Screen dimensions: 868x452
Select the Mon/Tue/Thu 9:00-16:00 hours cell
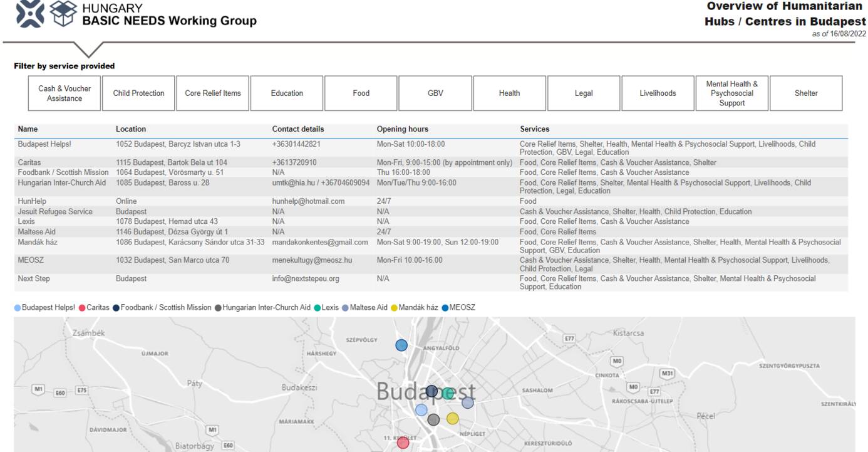coord(416,182)
